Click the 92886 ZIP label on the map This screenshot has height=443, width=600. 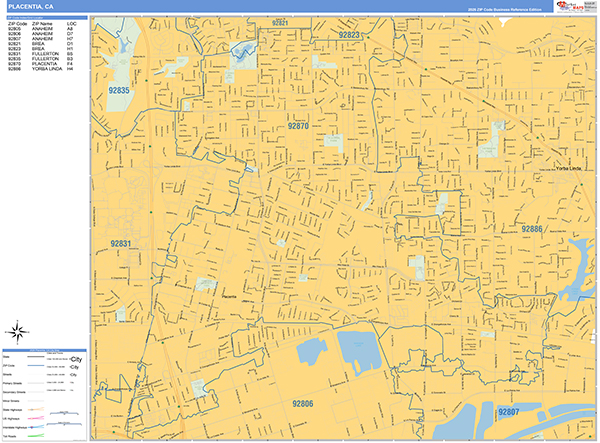pyautogui.click(x=531, y=229)
